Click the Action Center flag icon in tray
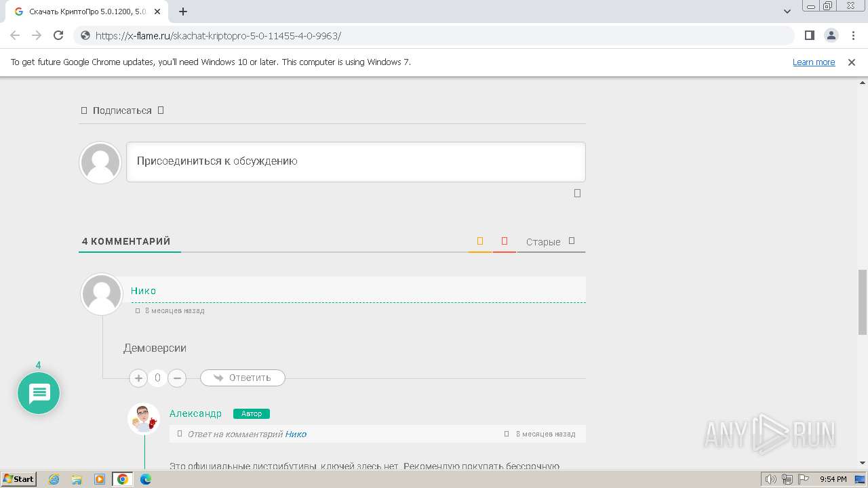Viewport: 868px width, 488px height. pos(804,479)
